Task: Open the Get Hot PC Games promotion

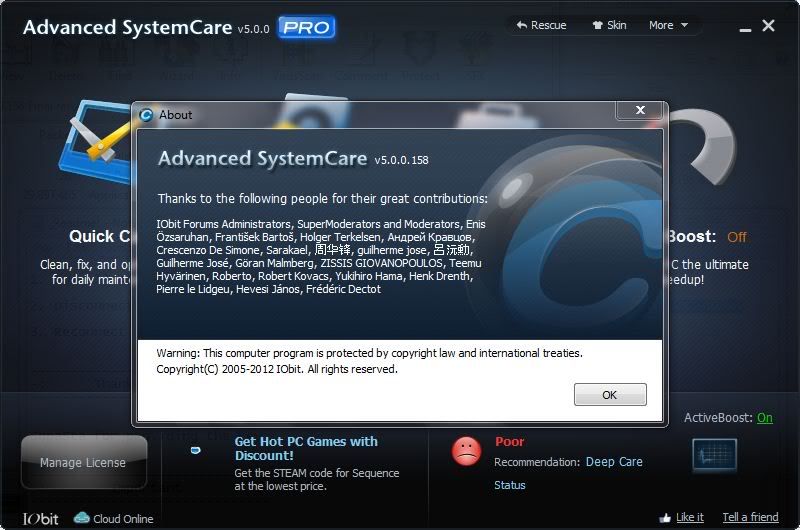Action: click(x=306, y=448)
